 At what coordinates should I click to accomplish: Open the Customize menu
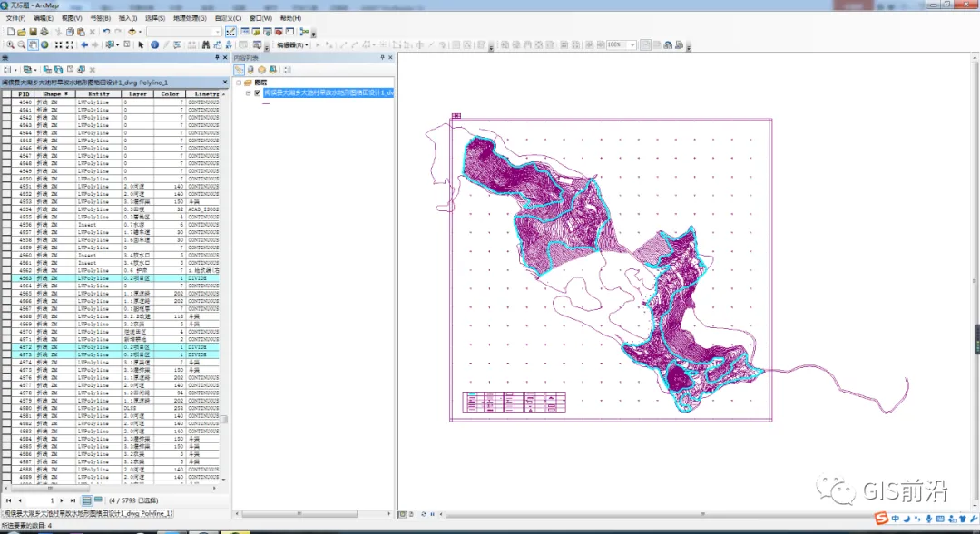[228, 18]
